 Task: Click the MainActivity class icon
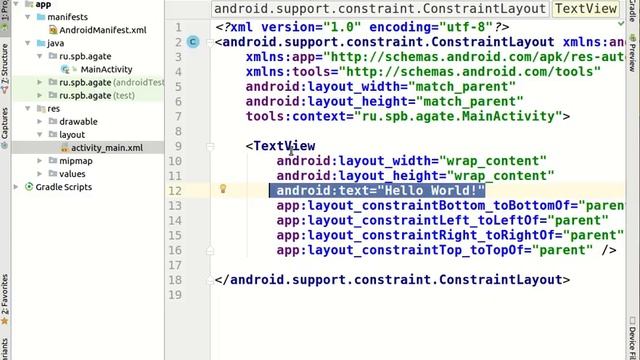65,69
